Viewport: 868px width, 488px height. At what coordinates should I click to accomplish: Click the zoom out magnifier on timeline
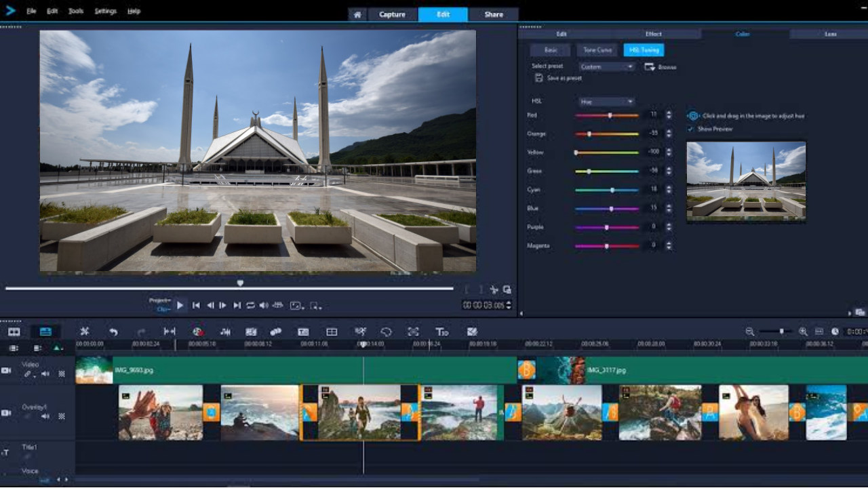(749, 331)
